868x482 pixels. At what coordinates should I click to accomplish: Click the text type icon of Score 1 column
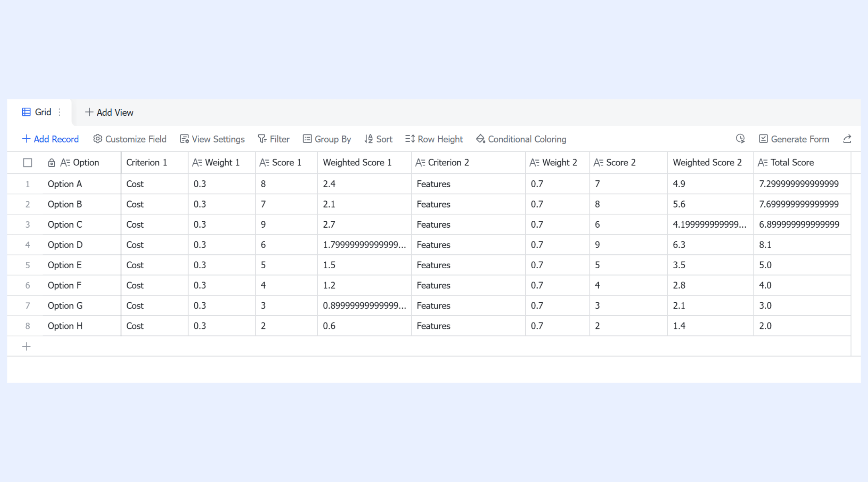(264, 163)
